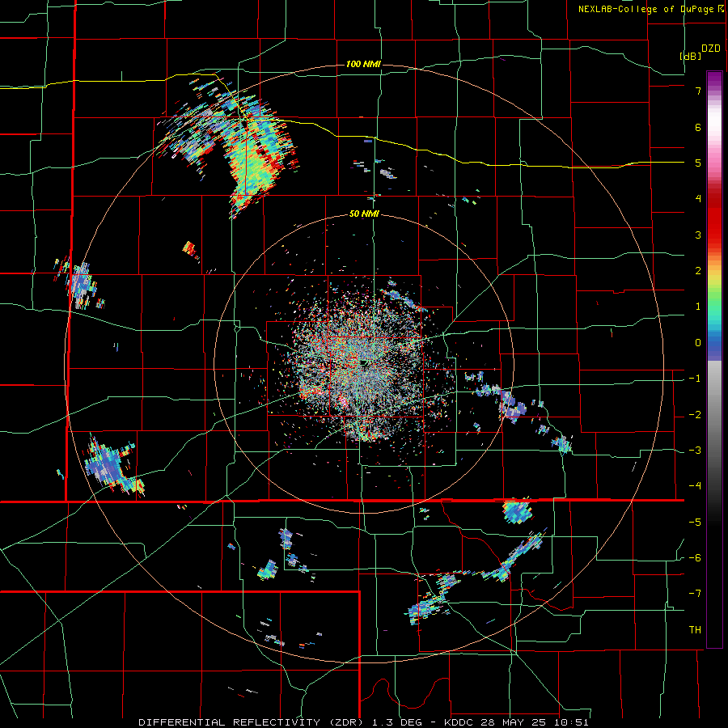Click the 100 NMI range ring label
The height and width of the screenshot is (728, 728).
(x=363, y=64)
